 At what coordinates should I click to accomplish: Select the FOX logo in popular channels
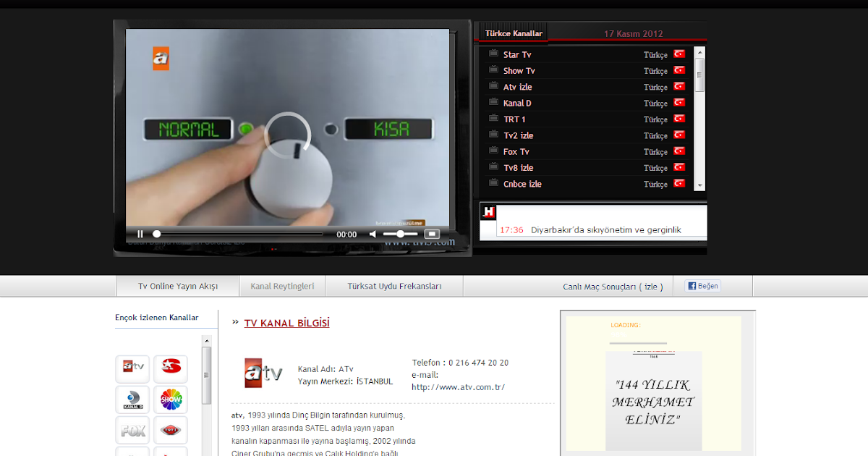click(133, 430)
